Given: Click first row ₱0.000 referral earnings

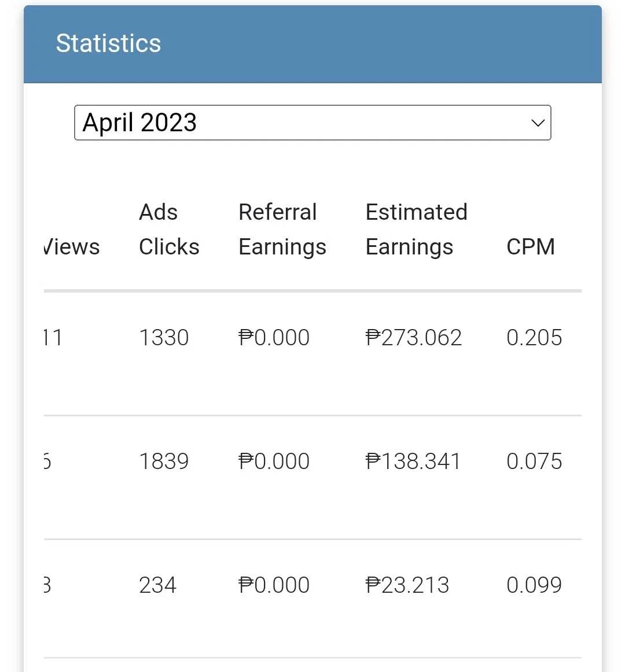Looking at the screenshot, I should (274, 338).
